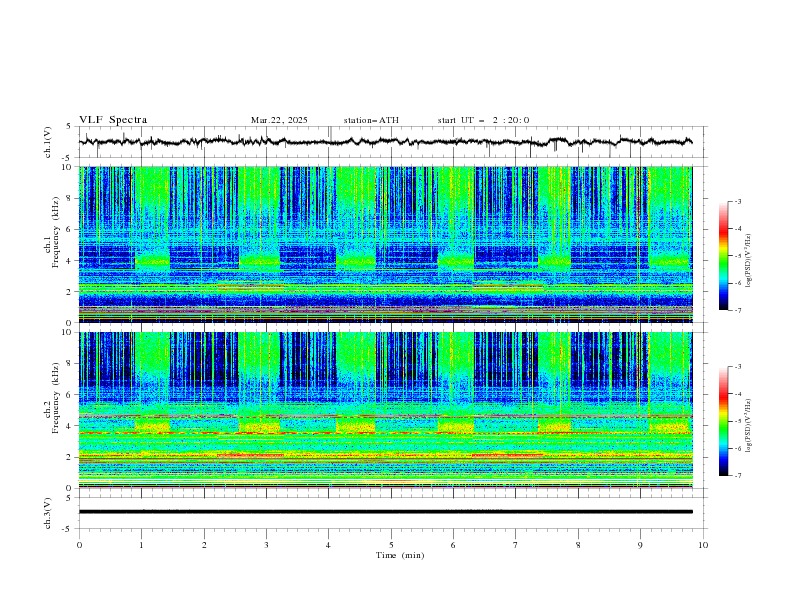The width and height of the screenshot is (792, 612).
Task: Click time axis tick label "8"
Action: click(x=578, y=545)
